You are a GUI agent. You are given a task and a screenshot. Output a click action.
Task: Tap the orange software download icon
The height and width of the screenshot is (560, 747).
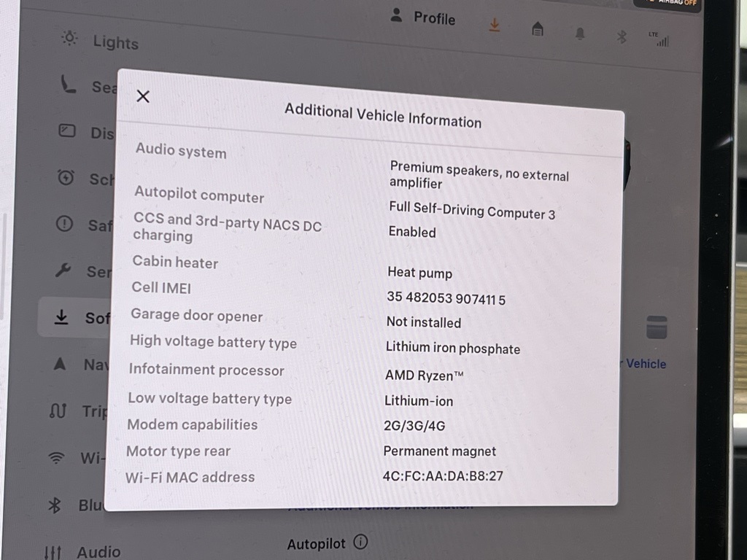point(495,26)
